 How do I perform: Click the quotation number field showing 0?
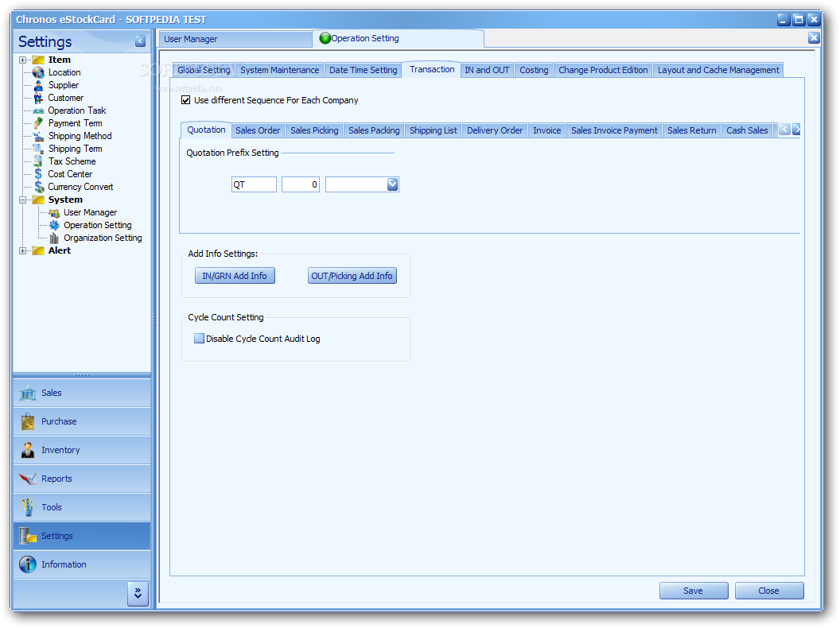[301, 184]
